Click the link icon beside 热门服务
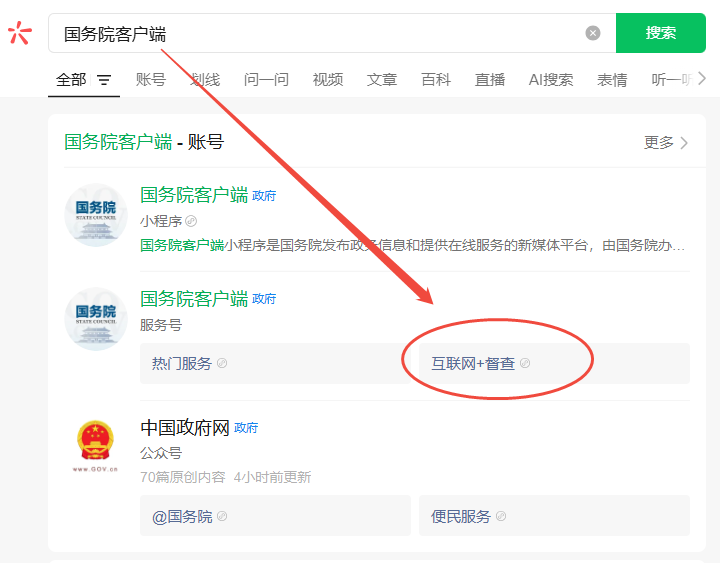This screenshot has width=720, height=563. tap(222, 363)
